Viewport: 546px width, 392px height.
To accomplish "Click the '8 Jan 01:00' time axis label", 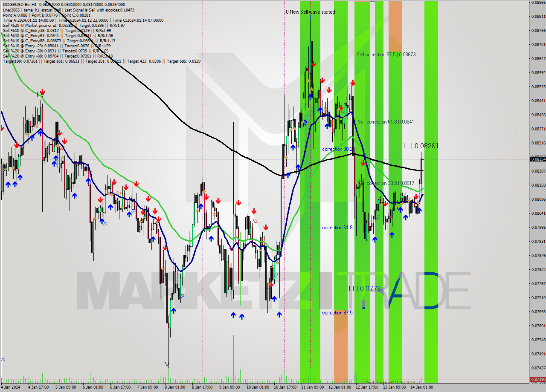I will [174, 387].
